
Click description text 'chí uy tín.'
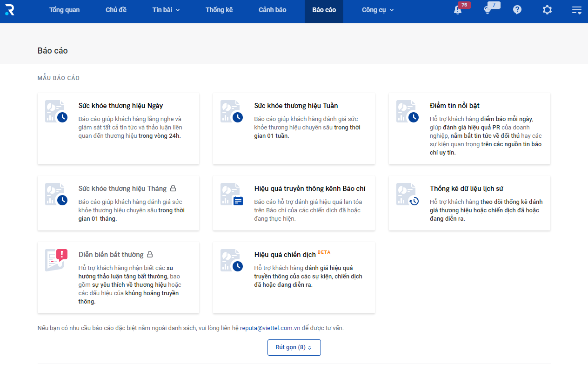(x=443, y=153)
